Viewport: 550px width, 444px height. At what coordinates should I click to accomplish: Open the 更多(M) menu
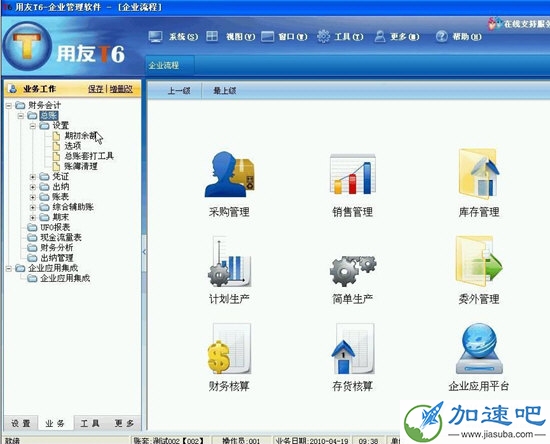click(x=404, y=36)
